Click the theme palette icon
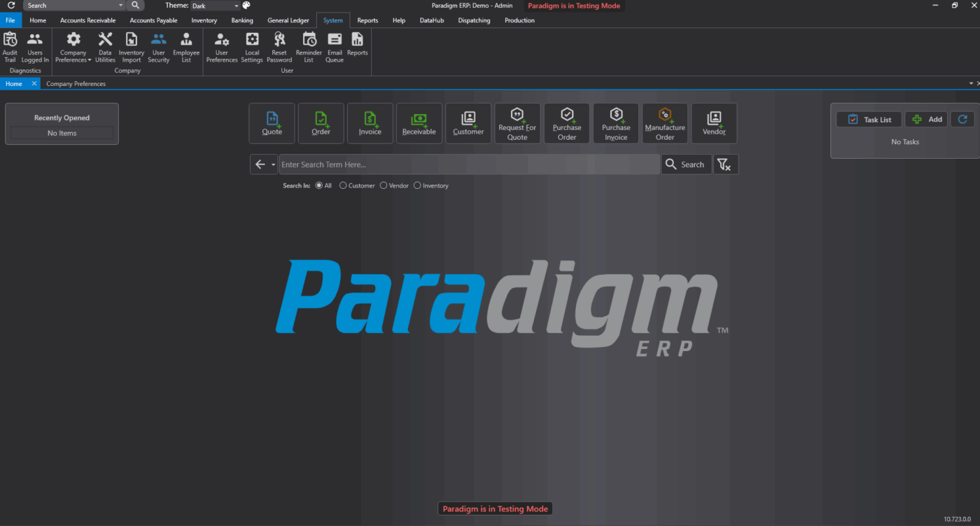Viewport: 980px width, 526px height. pyautogui.click(x=246, y=5)
